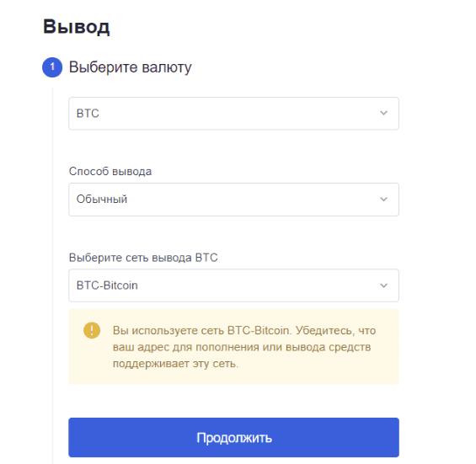Click the blue step 1 circle badge
The width and height of the screenshot is (476, 464).
(52, 67)
